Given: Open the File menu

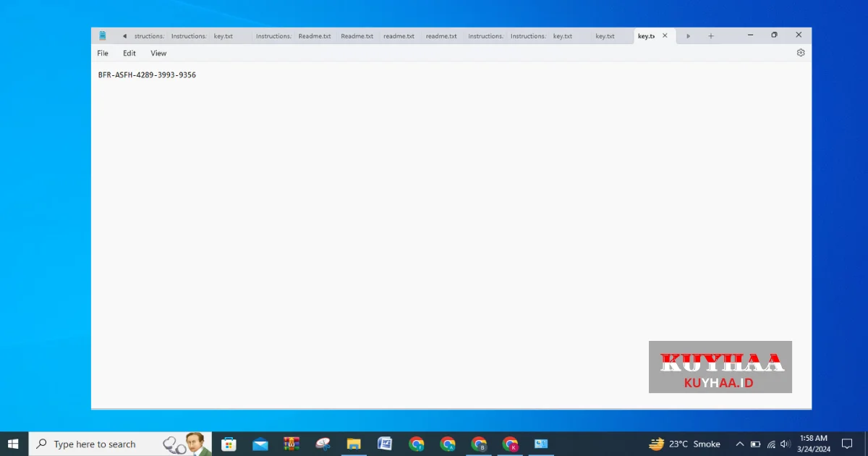Looking at the screenshot, I should pyautogui.click(x=103, y=53).
